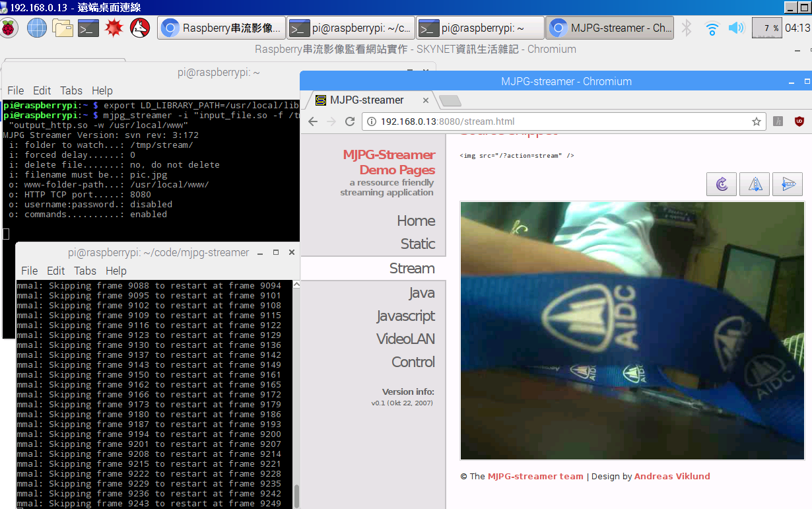812x509 pixels.
Task: Open the Tabs menu in mjpg-streamer terminal
Action: pyautogui.click(x=85, y=271)
